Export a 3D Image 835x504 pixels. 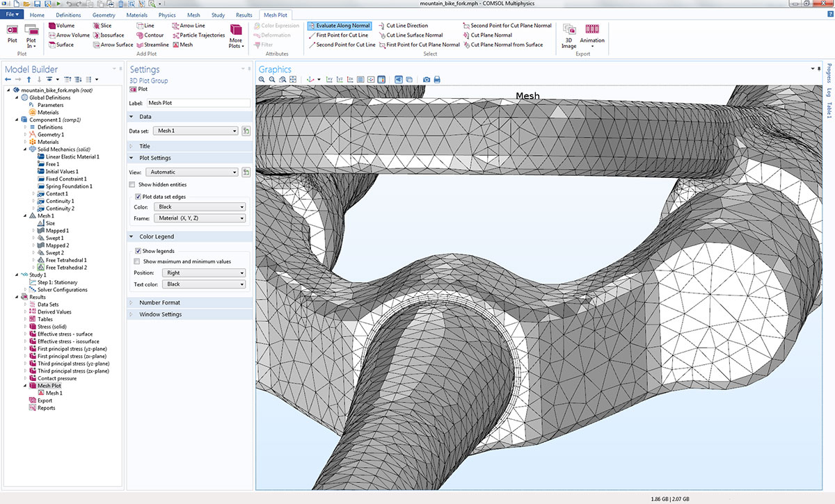coord(568,34)
